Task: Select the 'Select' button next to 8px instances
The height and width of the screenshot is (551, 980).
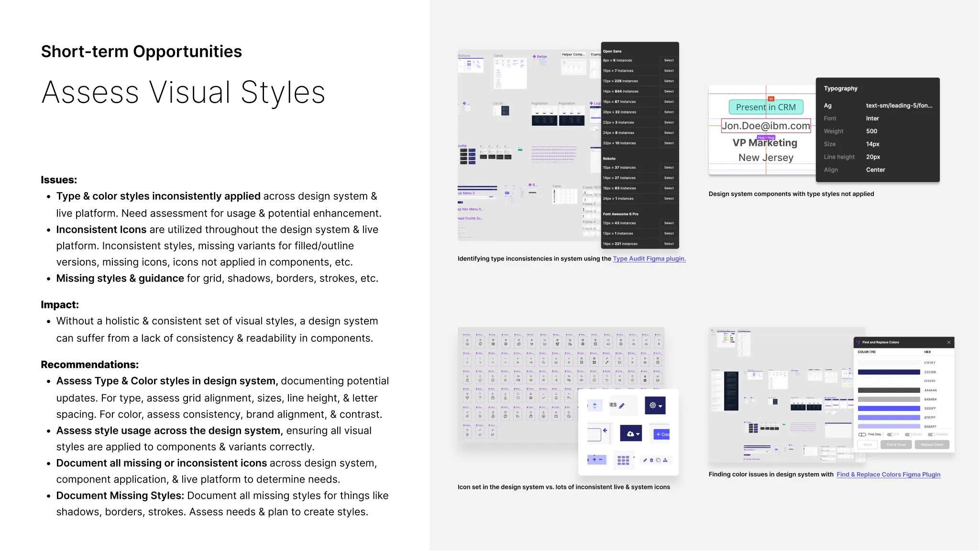Action: [668, 61]
